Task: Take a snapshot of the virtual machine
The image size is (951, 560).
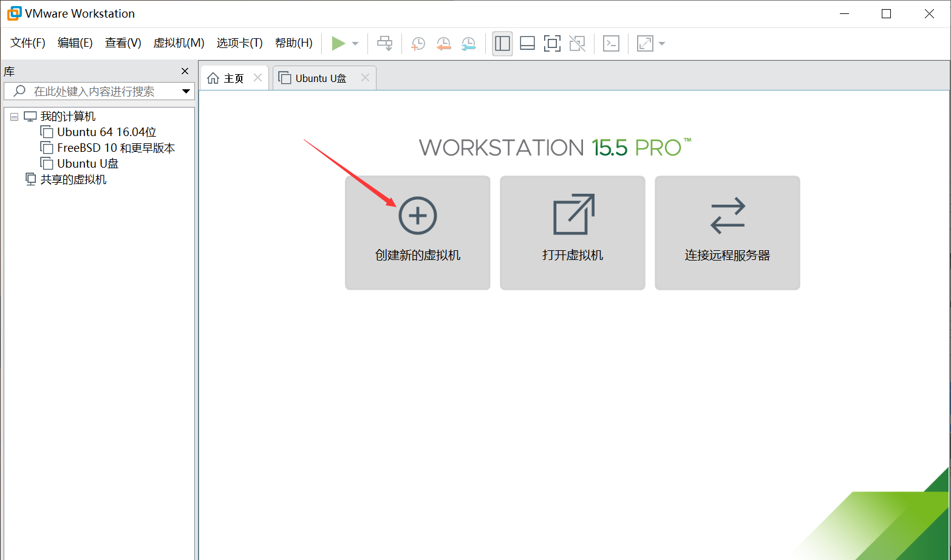Action: click(418, 43)
